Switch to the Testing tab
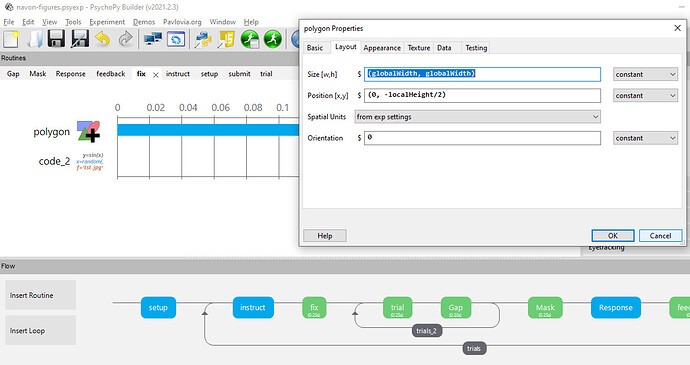 coord(476,48)
